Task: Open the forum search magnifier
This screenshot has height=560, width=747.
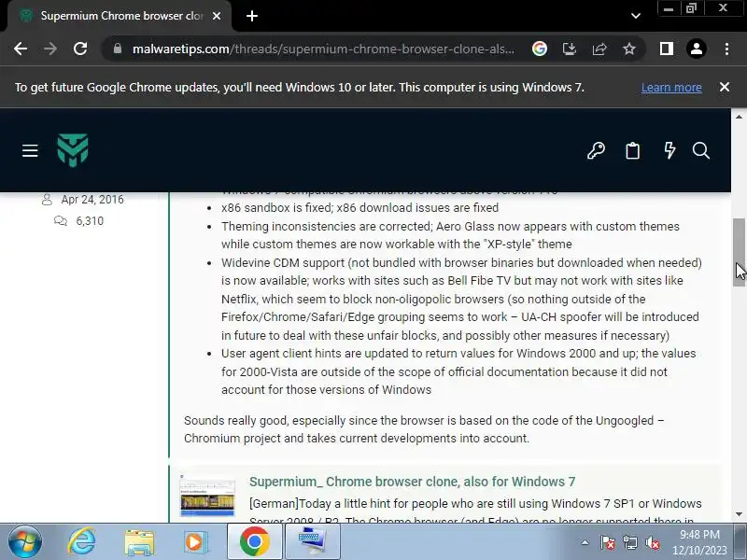Action: [x=701, y=151]
